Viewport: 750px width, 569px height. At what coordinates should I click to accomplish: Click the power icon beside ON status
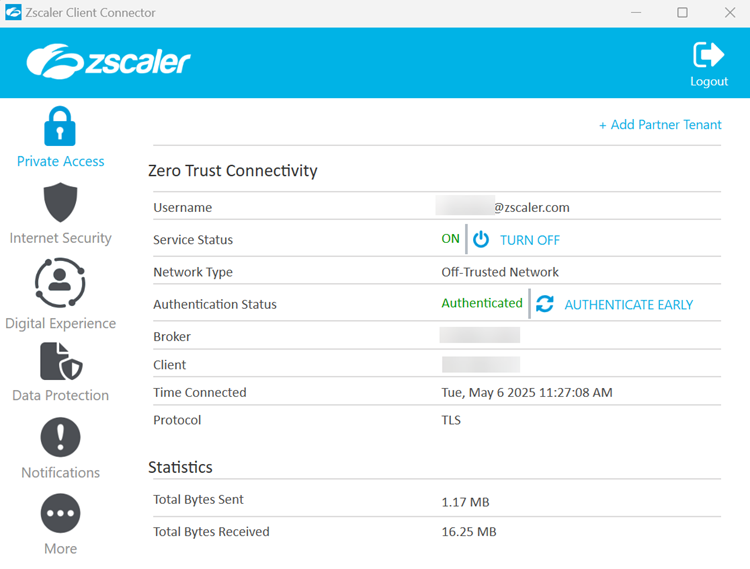[x=481, y=240]
